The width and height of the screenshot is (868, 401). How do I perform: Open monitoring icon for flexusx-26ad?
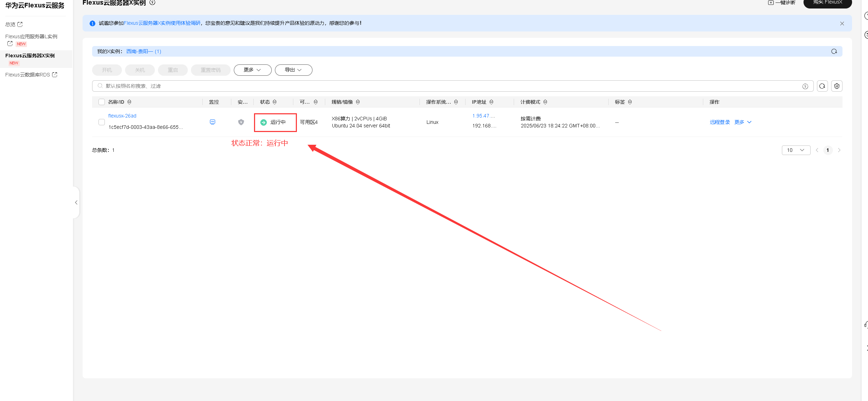coord(213,122)
